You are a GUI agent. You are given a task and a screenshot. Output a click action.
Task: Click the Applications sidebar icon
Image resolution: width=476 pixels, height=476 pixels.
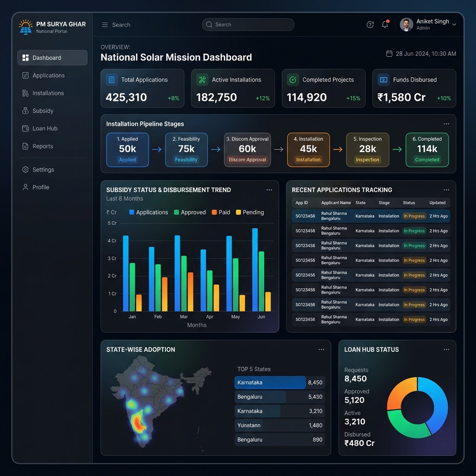pyautogui.click(x=26, y=75)
